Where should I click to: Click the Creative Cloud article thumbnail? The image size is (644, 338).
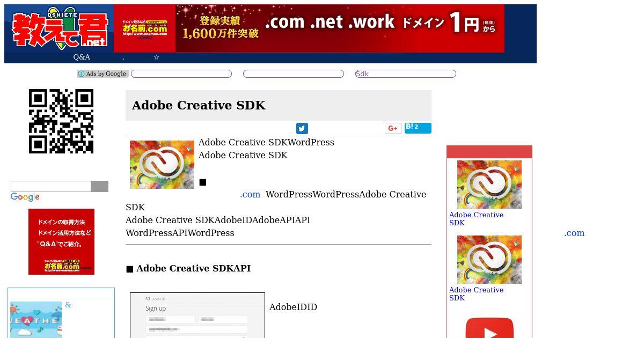pos(162,165)
